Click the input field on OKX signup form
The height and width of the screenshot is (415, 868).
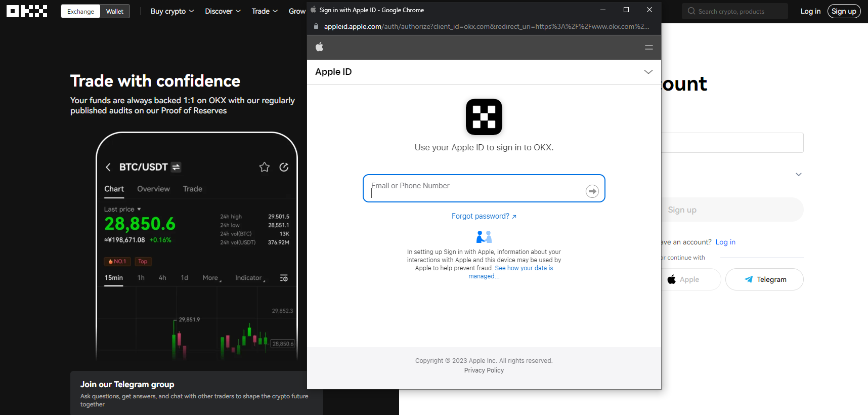pyautogui.click(x=732, y=143)
